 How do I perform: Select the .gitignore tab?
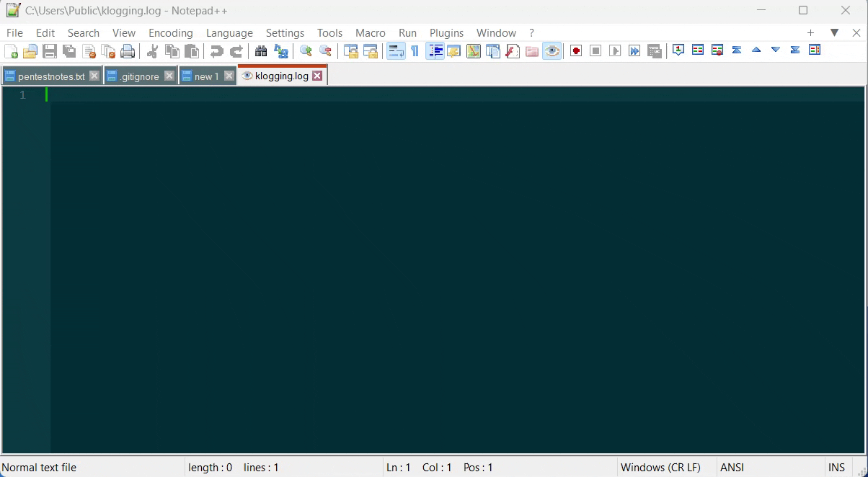click(138, 75)
